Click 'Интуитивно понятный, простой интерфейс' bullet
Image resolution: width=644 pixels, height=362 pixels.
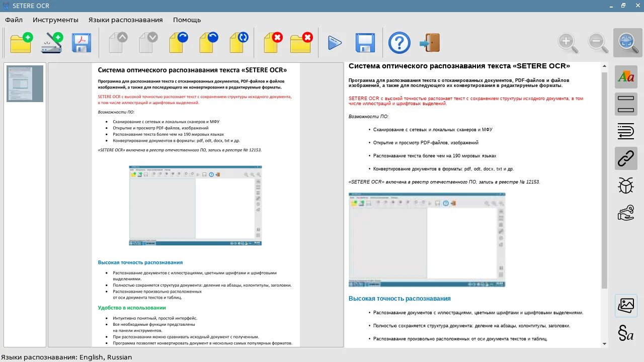tap(155, 318)
